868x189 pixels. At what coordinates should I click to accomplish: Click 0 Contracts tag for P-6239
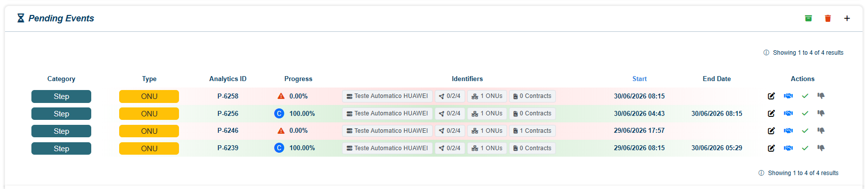tap(532, 148)
